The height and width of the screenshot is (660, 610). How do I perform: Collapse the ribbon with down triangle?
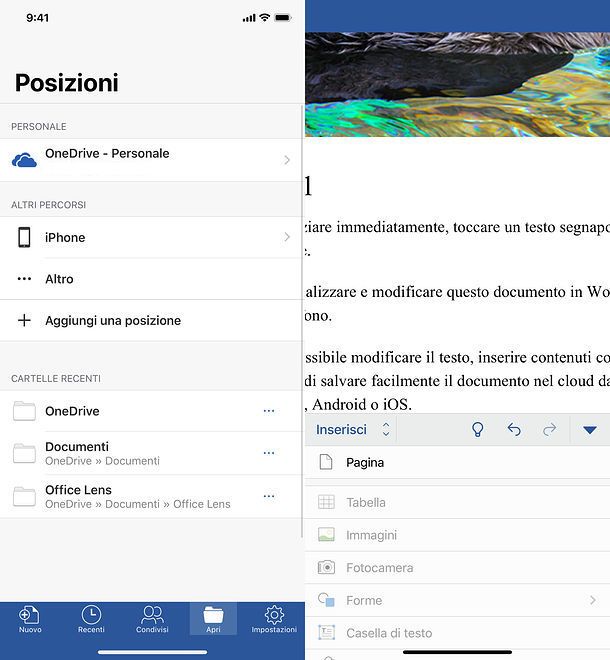click(590, 430)
